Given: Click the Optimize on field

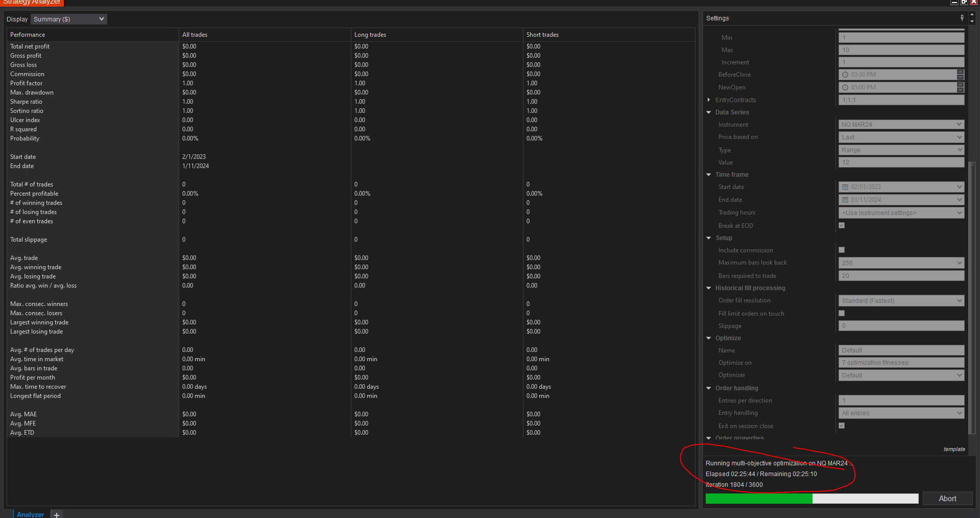Looking at the screenshot, I should pos(901,362).
